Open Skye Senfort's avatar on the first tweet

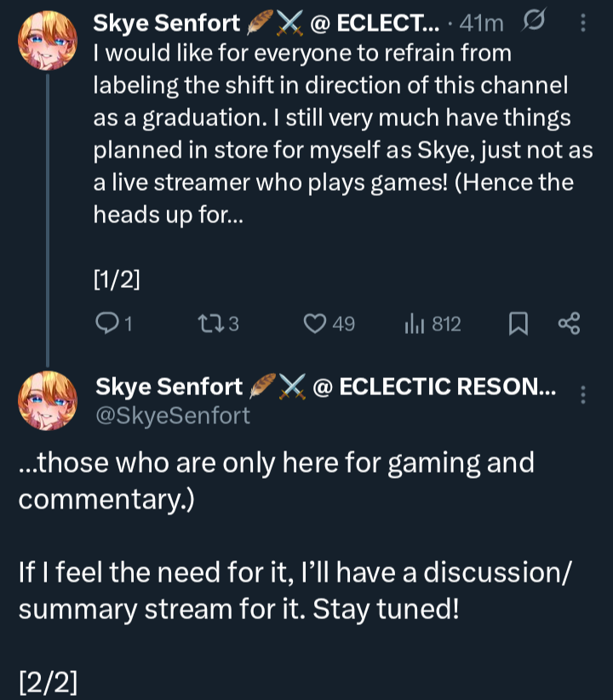coord(48,41)
